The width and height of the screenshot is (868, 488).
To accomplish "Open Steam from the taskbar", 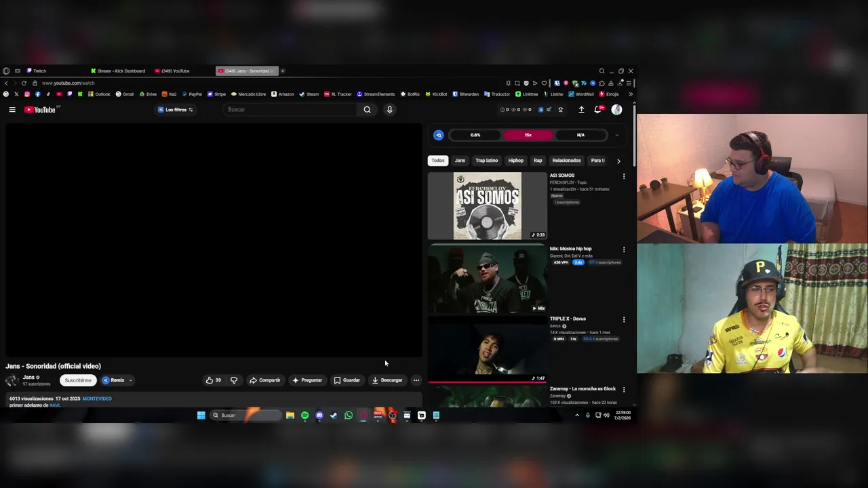I will click(334, 415).
